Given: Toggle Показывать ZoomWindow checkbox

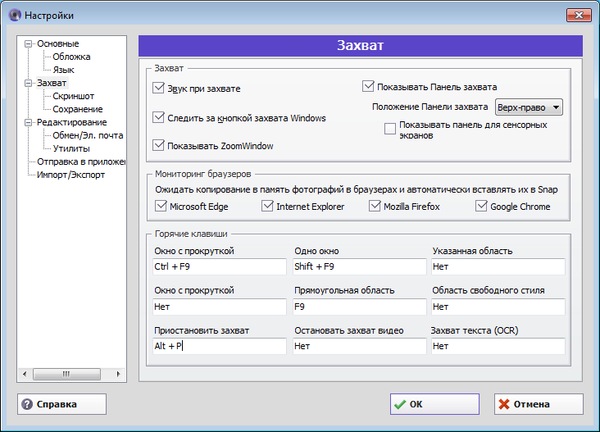Looking at the screenshot, I should pos(159,146).
